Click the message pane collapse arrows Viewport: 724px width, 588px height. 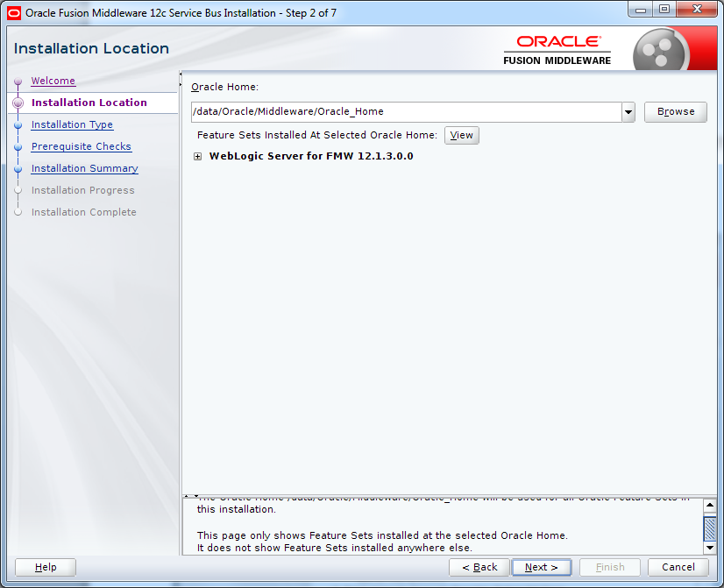[x=191, y=496]
